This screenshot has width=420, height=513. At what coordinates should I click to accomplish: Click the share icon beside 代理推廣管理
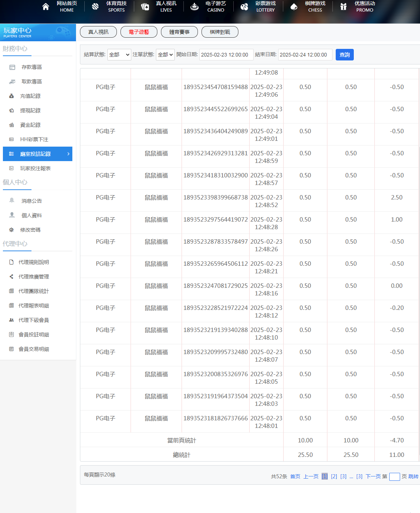(11, 277)
